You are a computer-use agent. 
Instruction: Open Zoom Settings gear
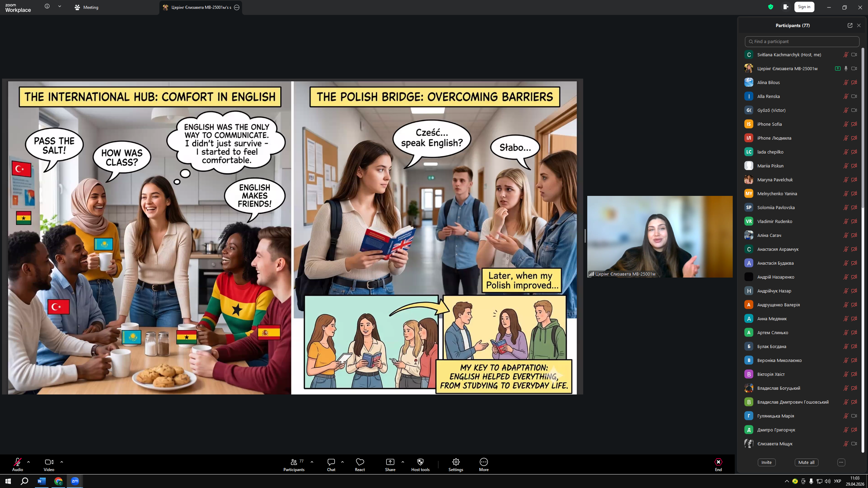click(456, 465)
